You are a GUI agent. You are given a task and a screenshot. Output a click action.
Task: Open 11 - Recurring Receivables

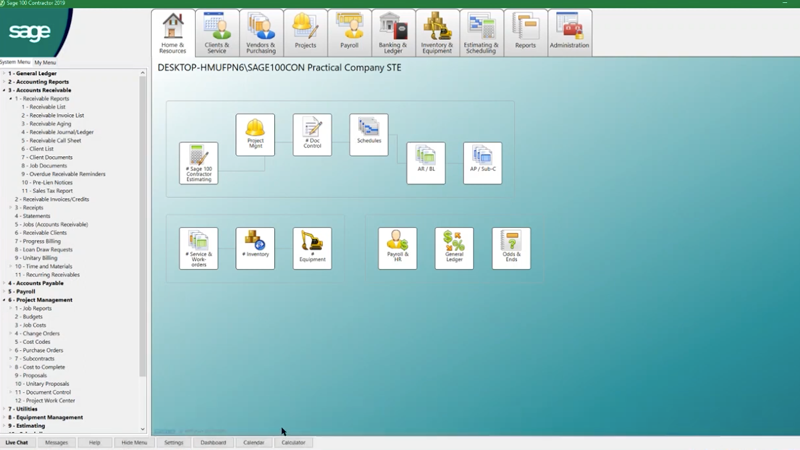[x=47, y=274]
